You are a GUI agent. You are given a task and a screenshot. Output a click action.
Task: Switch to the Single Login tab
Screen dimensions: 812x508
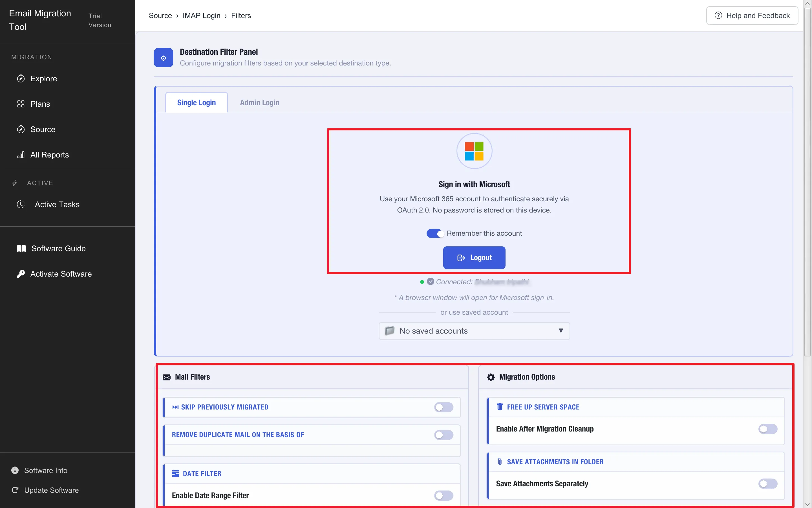click(x=196, y=102)
